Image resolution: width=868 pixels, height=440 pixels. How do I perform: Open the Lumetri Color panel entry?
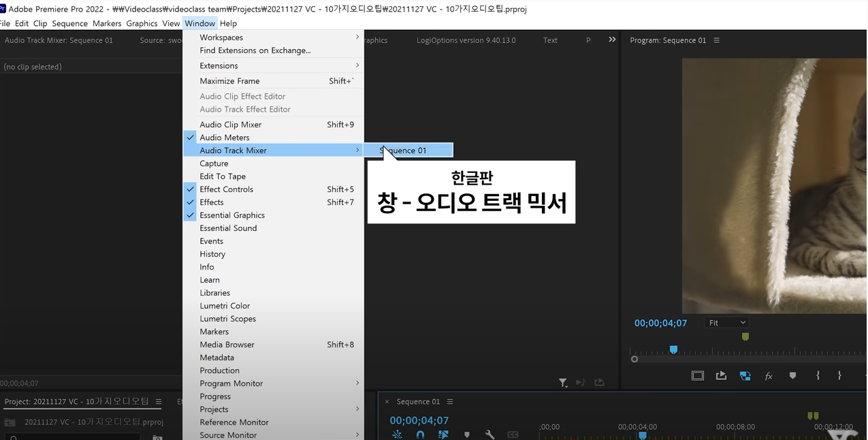tap(274, 306)
